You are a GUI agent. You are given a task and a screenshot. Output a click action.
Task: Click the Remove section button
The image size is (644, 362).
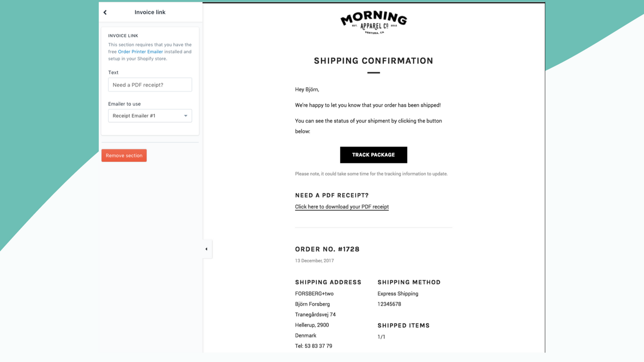point(124,155)
